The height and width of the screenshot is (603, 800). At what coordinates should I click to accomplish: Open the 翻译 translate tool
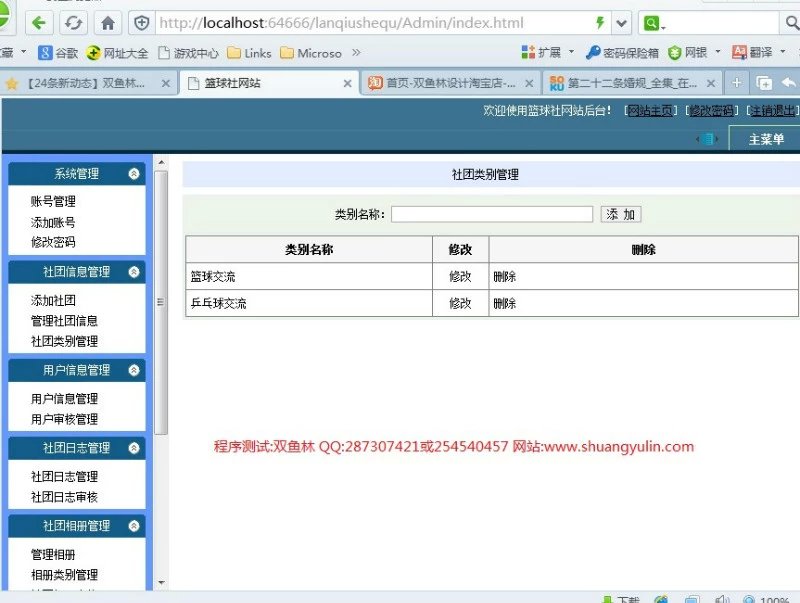[x=752, y=52]
